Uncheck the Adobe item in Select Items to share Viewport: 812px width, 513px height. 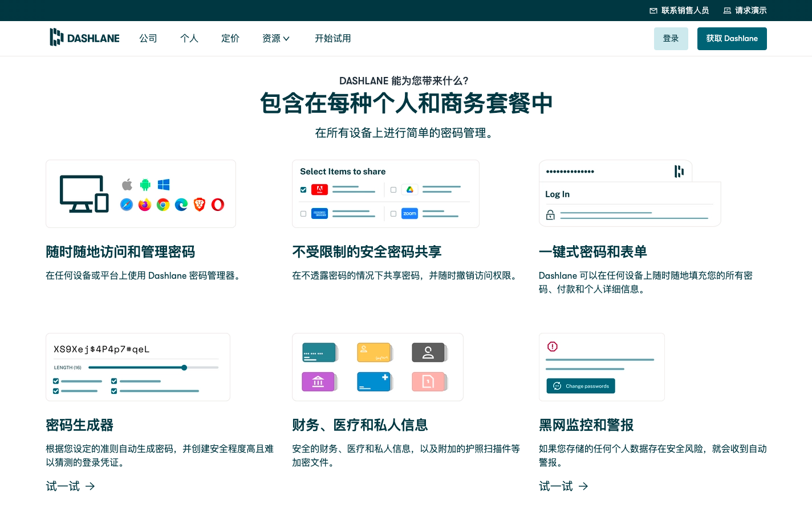pos(303,190)
